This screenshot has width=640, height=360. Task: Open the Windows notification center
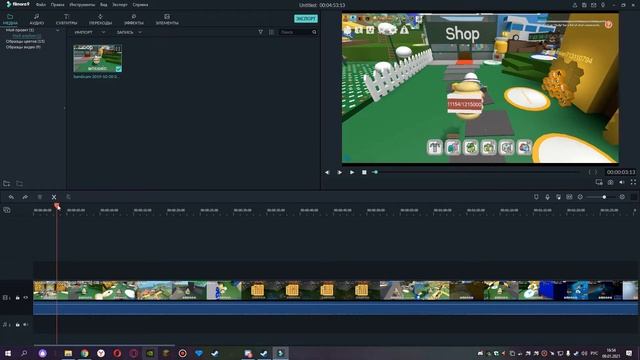[629, 353]
